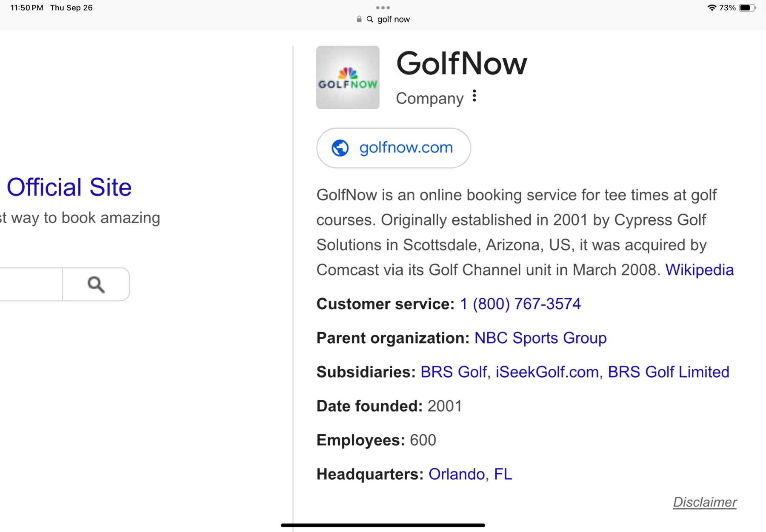Open the Orlando, FL headquarters link
The image size is (766, 532).
point(470,474)
